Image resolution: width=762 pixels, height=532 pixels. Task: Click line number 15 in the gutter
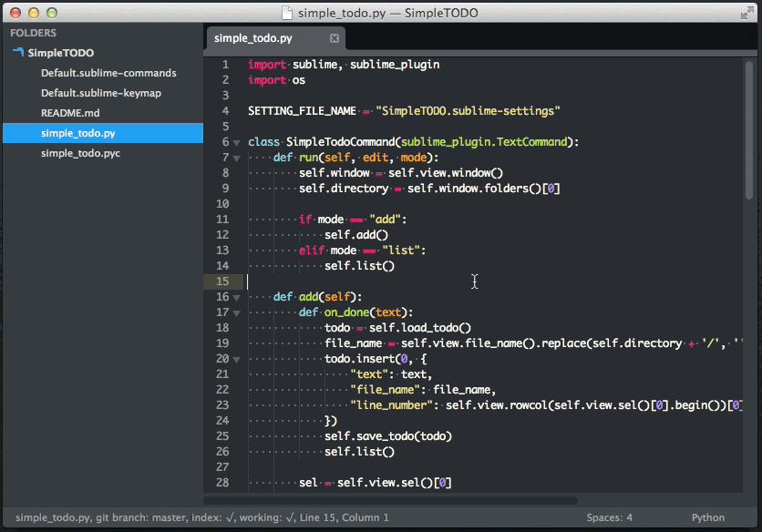click(223, 281)
